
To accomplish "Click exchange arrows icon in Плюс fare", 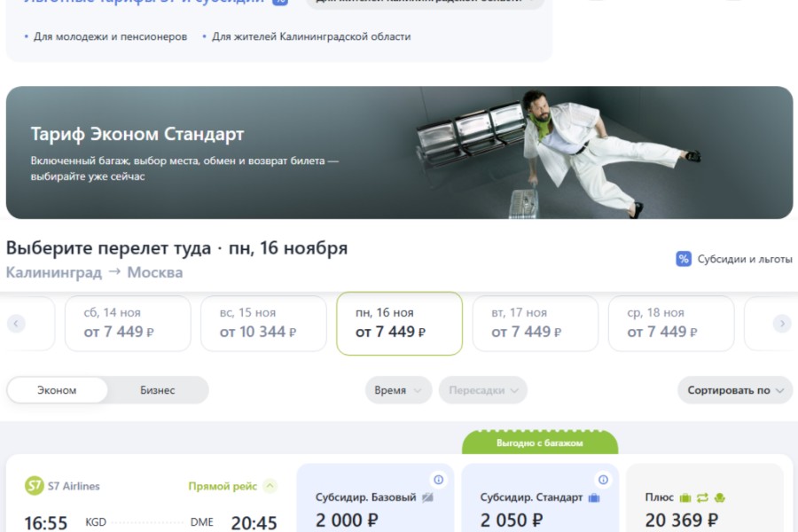I will click(x=703, y=497).
